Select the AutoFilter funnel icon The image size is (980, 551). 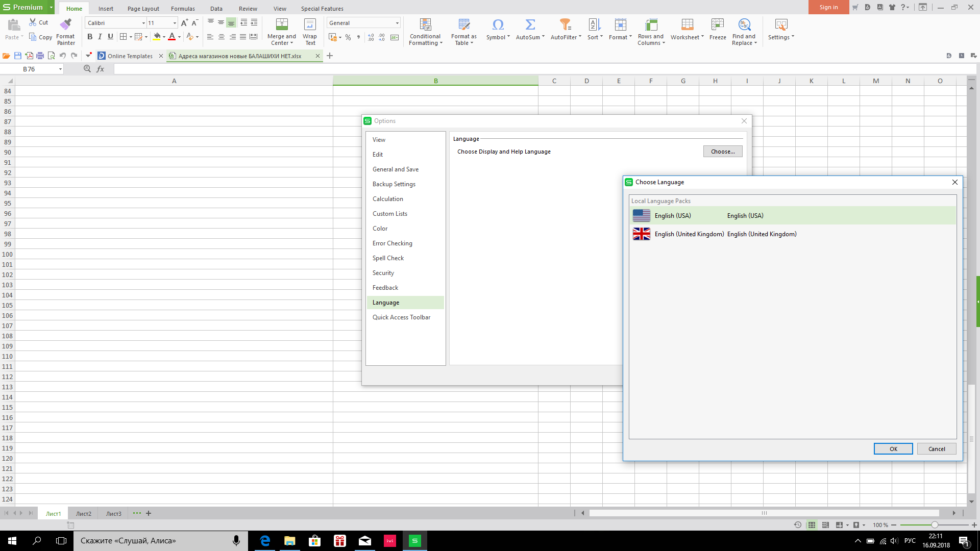(x=565, y=24)
